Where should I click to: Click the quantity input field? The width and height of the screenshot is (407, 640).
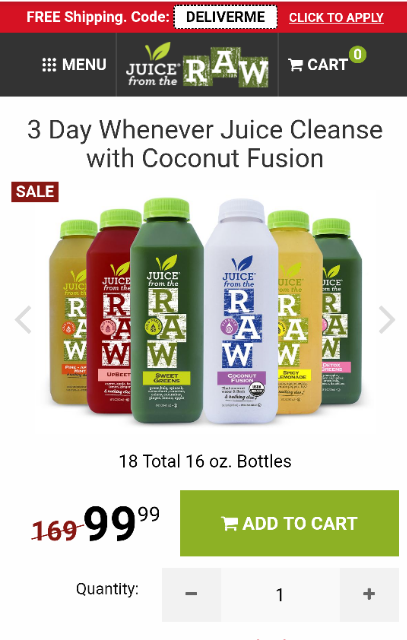(280, 594)
